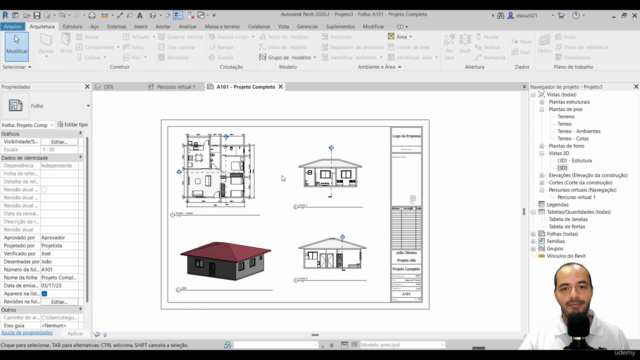
Task: Select 'Percurso virtual 1' in project browser
Action: click(x=576, y=197)
